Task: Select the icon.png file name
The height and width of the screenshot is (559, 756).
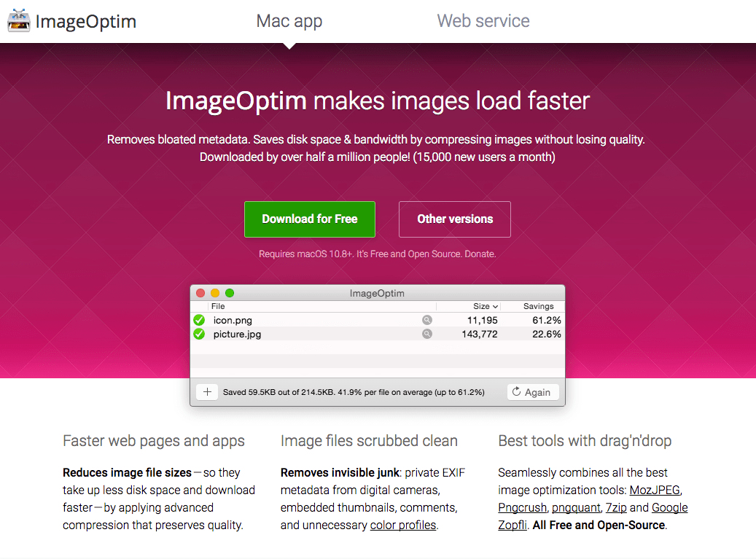Action: [x=233, y=321]
